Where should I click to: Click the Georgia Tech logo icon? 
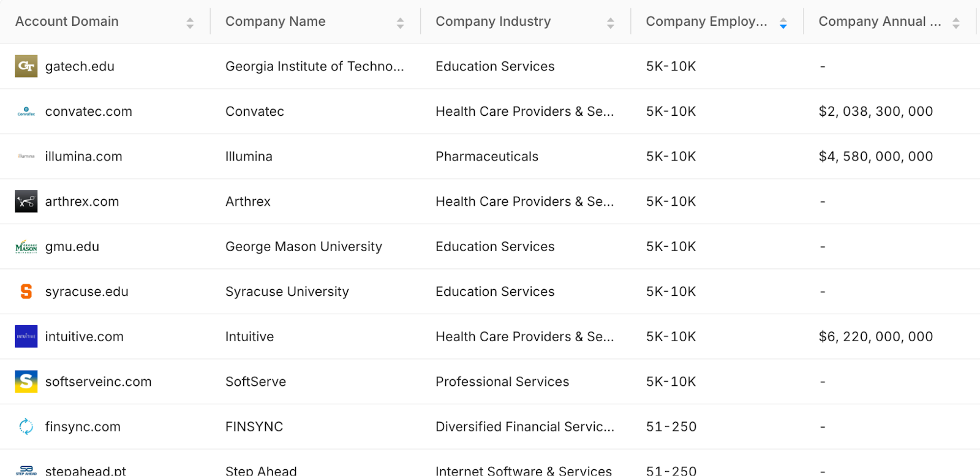[26, 66]
